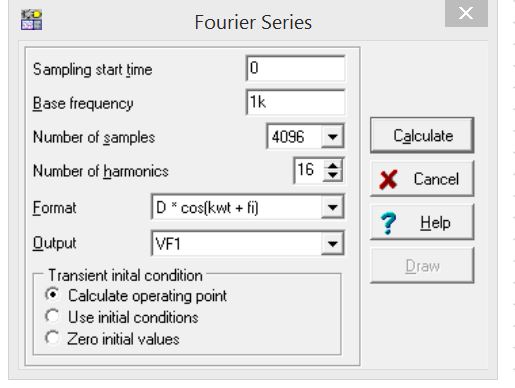The image size is (515, 388).
Task: Expand the Output VF1 dropdown
Action: [332, 244]
